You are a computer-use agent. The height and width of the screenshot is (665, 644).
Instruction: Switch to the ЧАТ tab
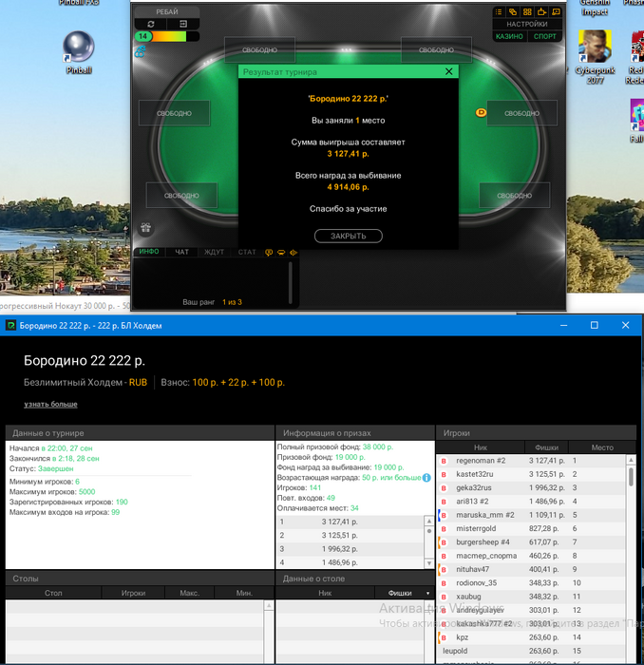coord(181,252)
